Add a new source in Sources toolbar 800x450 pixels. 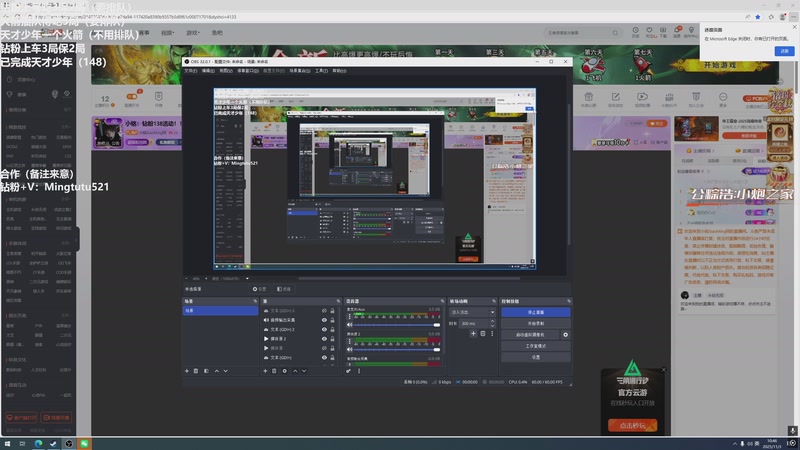pos(265,371)
